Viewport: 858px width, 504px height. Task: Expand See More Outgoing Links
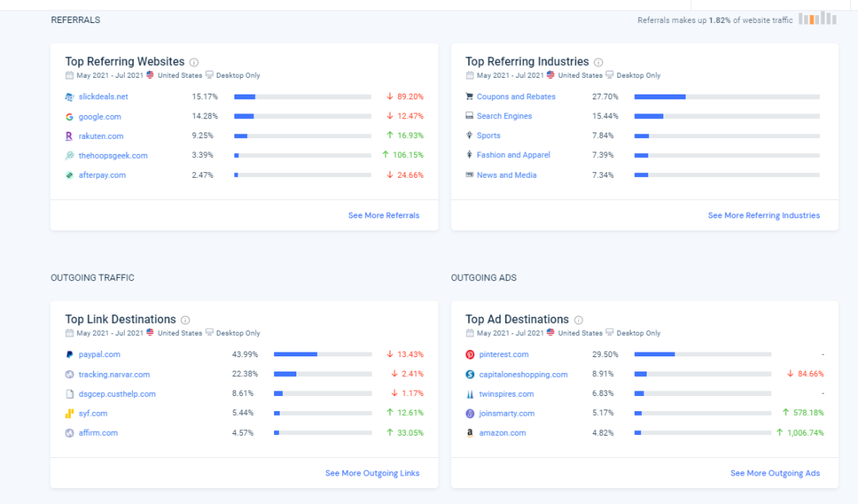click(372, 473)
